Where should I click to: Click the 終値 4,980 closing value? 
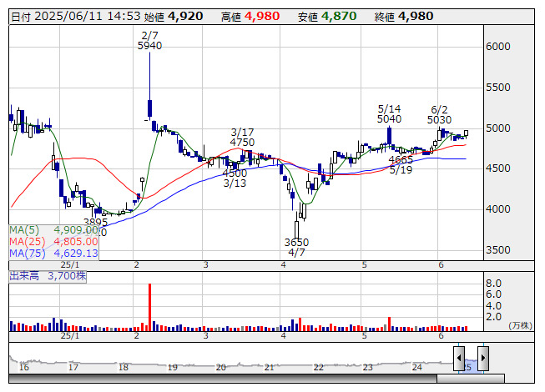pos(404,17)
